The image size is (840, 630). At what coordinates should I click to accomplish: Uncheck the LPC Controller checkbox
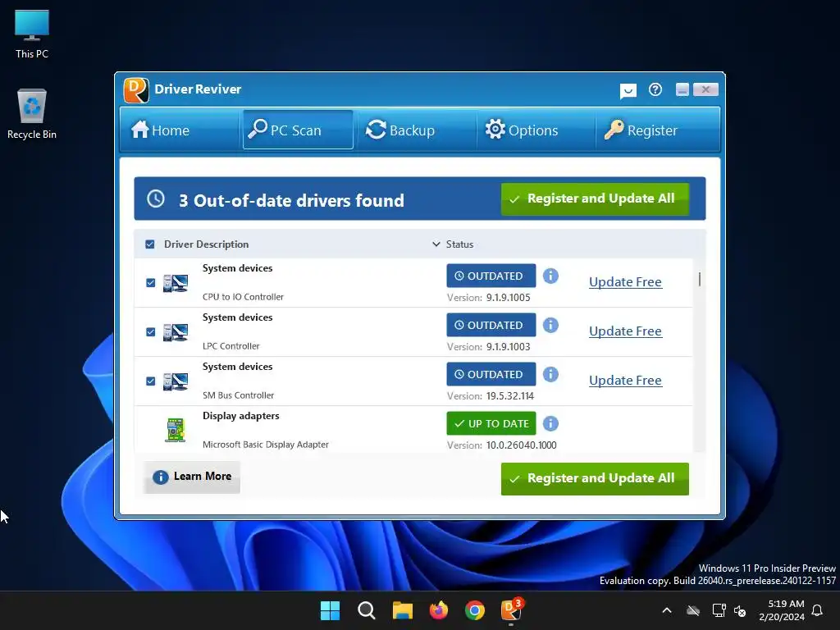click(151, 331)
